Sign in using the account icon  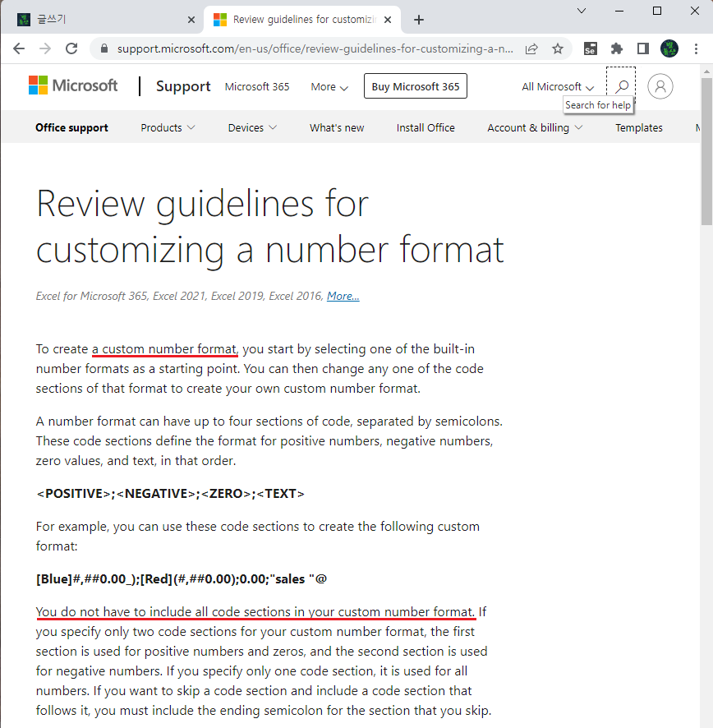click(660, 86)
